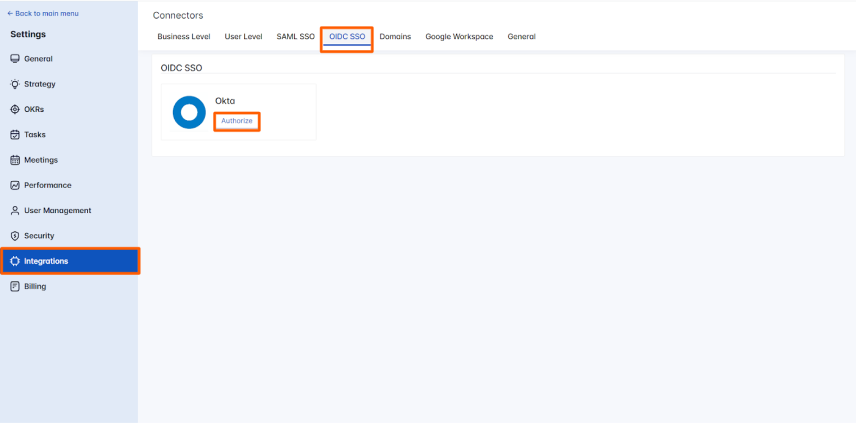The image size is (856, 423).
Task: Open the Google Workspace tab
Action: pyautogui.click(x=459, y=37)
